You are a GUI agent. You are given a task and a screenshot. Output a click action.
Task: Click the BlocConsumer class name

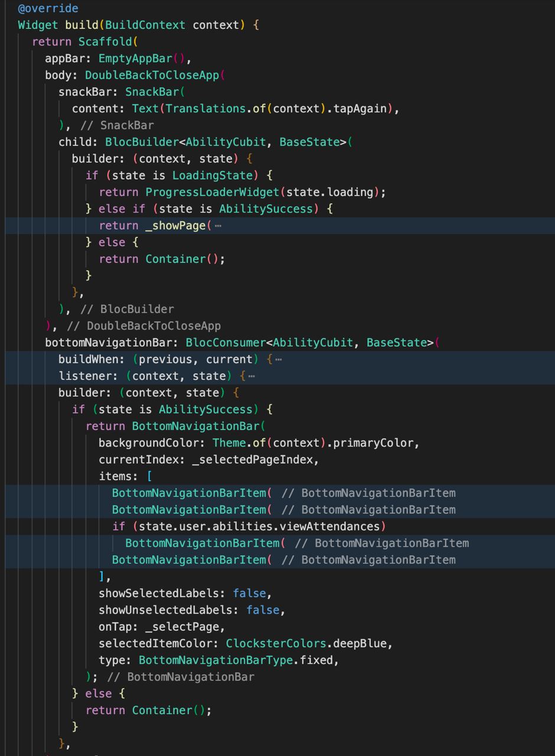(x=226, y=343)
